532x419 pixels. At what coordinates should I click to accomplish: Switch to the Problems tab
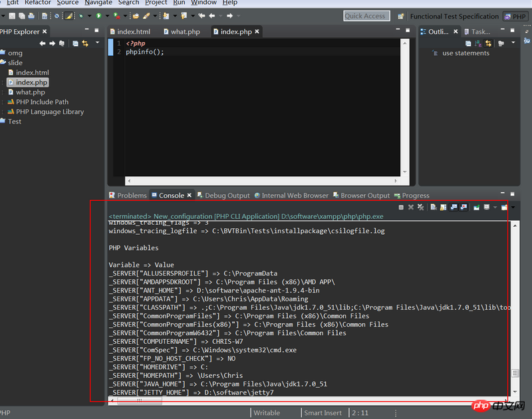[x=128, y=196]
